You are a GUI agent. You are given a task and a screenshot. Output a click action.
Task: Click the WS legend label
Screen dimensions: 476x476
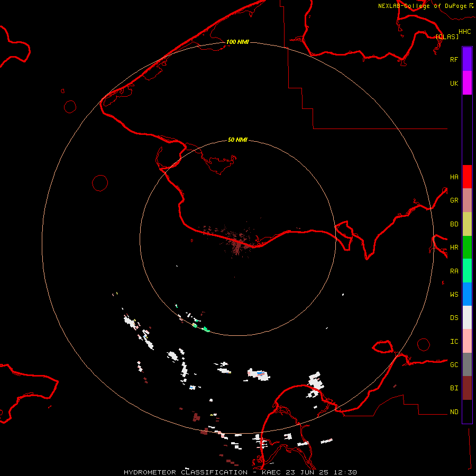coord(454,294)
